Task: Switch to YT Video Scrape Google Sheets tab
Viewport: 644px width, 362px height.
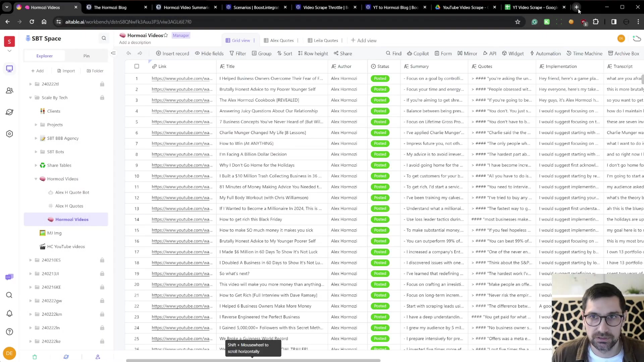Action: [535, 7]
